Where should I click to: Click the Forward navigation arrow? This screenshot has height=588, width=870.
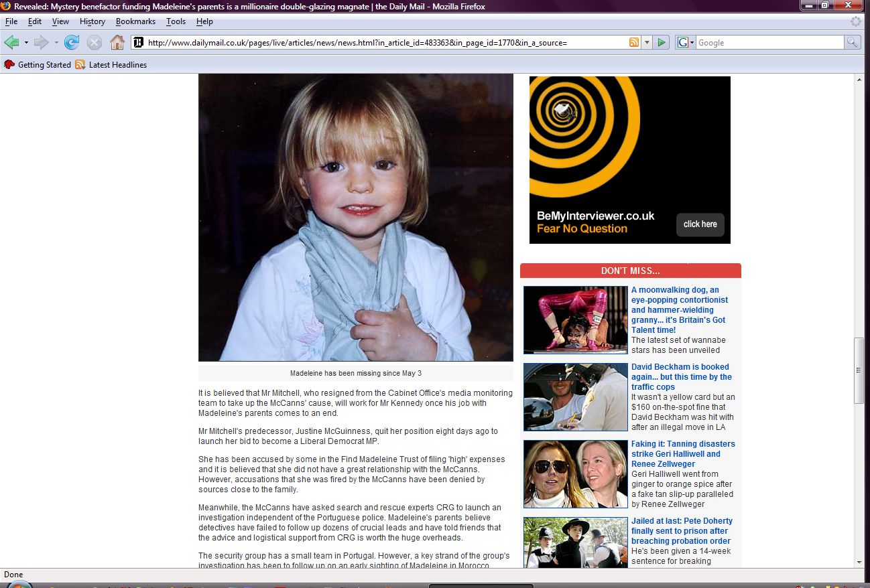pos(41,43)
